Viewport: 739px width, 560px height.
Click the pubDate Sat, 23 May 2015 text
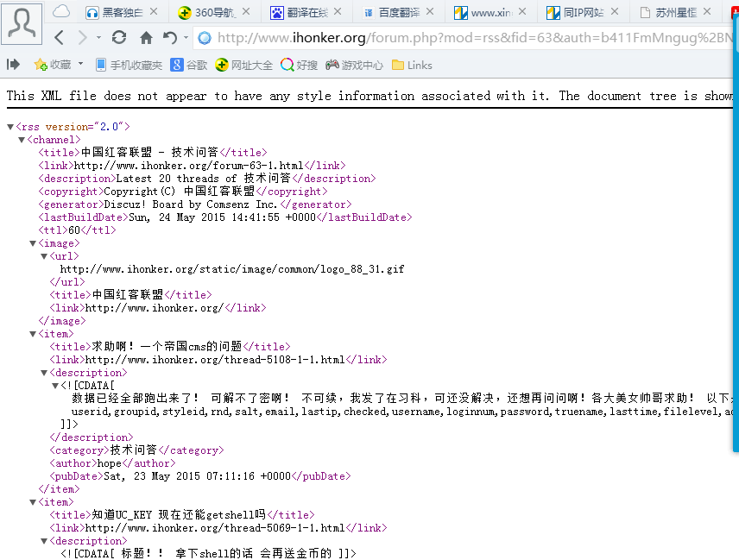[x=198, y=476]
